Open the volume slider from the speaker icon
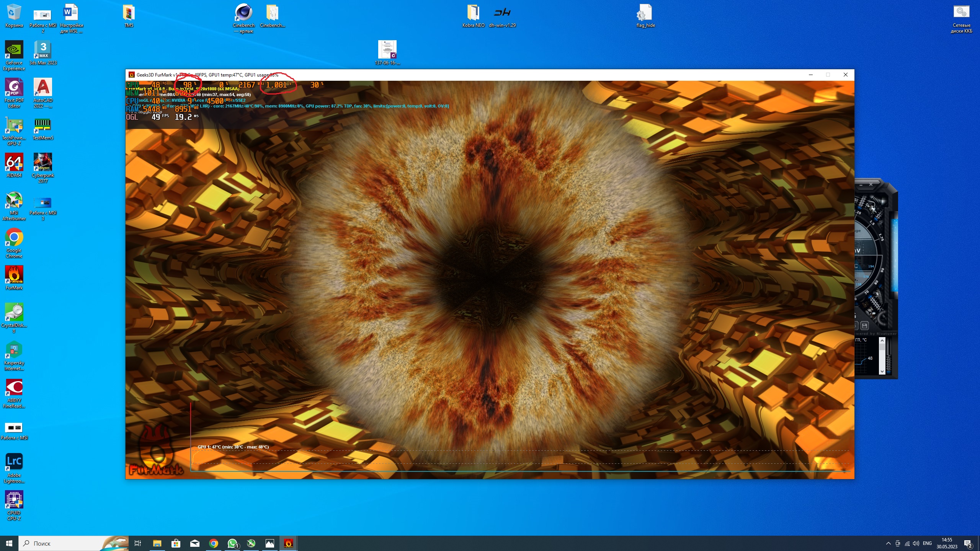The image size is (980, 551). click(x=916, y=543)
